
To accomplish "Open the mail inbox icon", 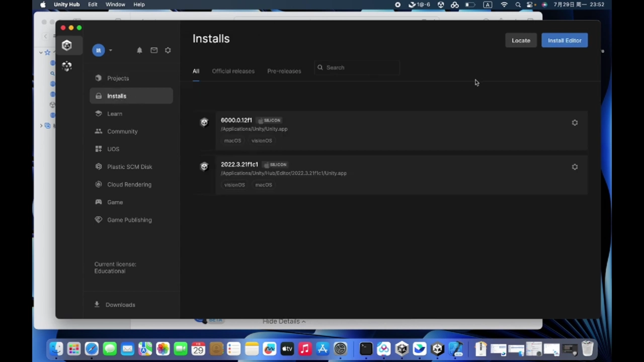I will pyautogui.click(x=154, y=50).
